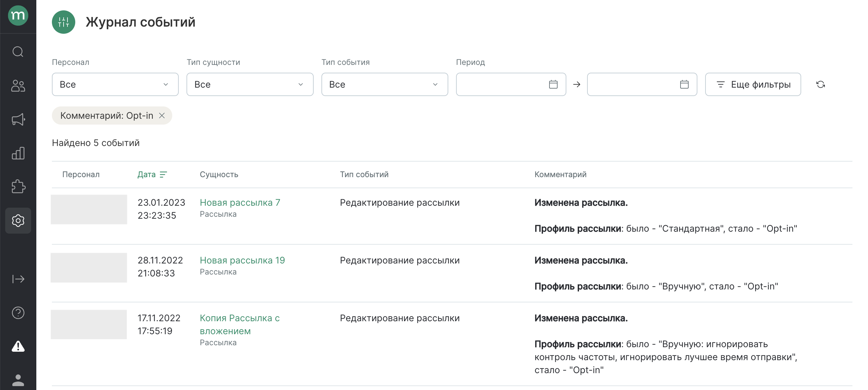
Task: Click 'Редактирование рассылки' in Новая рассылка 19 row
Action: pos(400,260)
